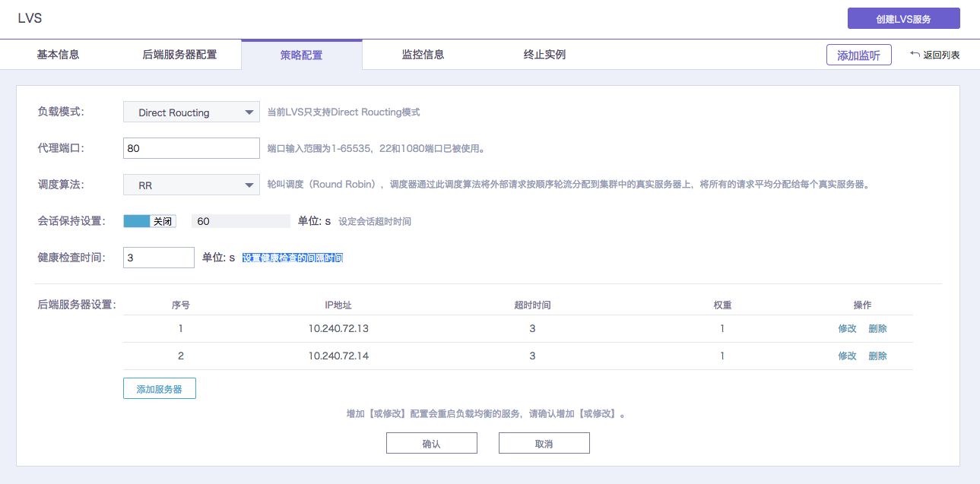The height and width of the screenshot is (484, 980).
Task: Click the 序号 column header
Action: 181,305
